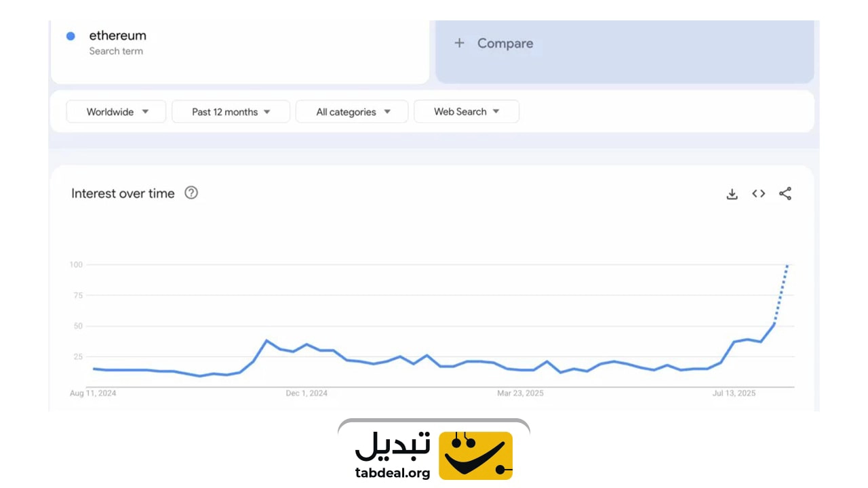Image resolution: width=868 pixels, height=488 pixels.
Task: Click the blue search term indicator dot
Action: pyautogui.click(x=71, y=36)
